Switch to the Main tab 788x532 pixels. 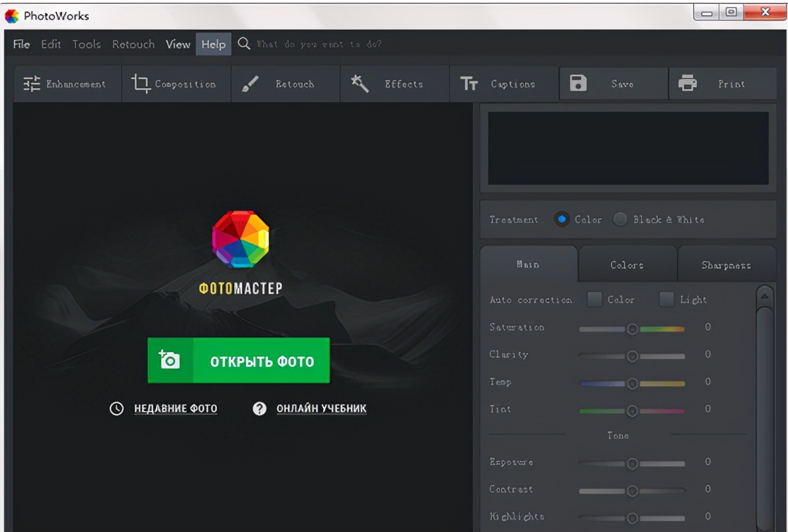tap(529, 264)
